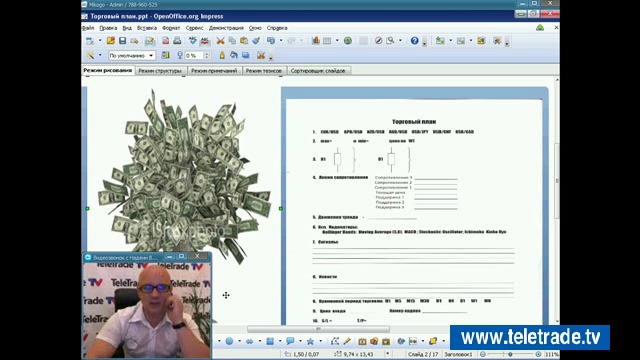Click the Slide Design icon

coord(481,40)
